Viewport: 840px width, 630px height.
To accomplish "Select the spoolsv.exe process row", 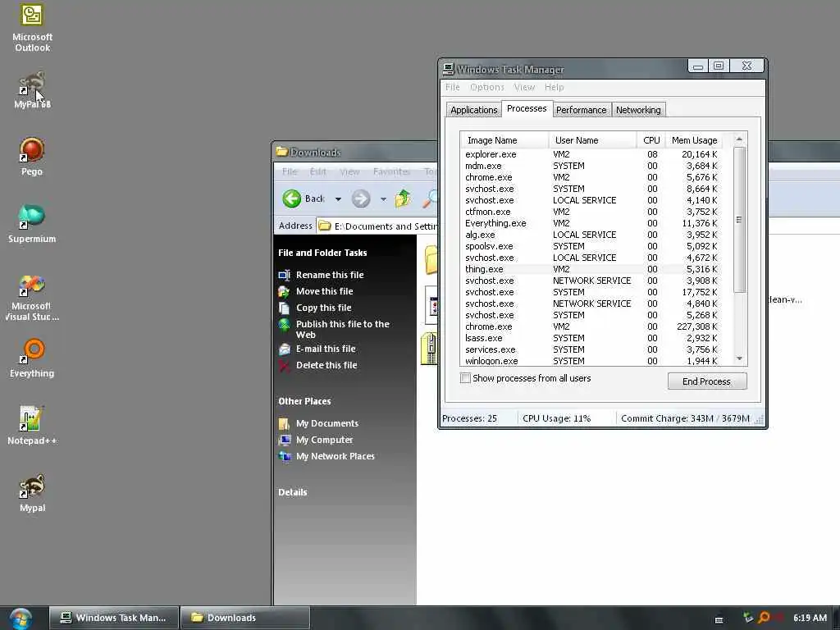I will pyautogui.click(x=592, y=246).
